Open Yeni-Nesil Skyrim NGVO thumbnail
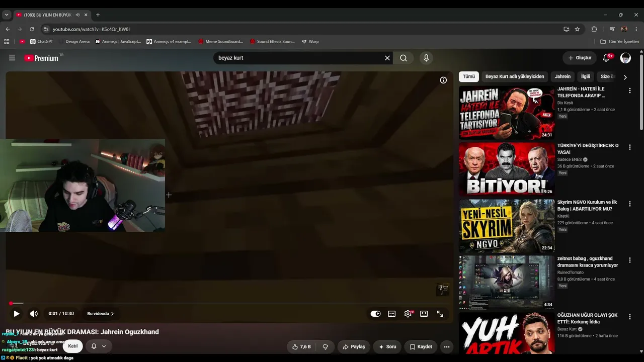This screenshot has width=644, height=362. point(507,226)
